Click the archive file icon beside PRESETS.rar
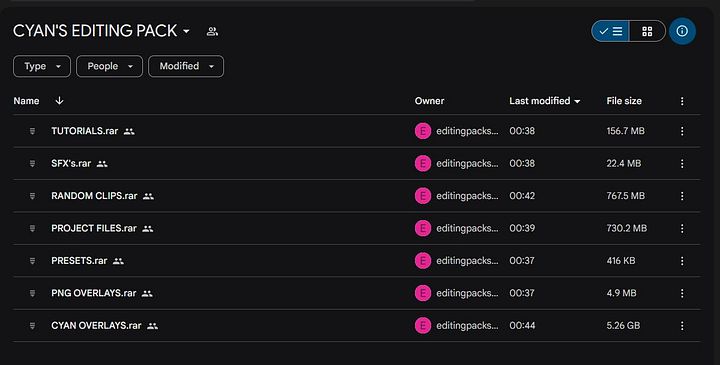The width and height of the screenshot is (720, 365). click(x=32, y=261)
